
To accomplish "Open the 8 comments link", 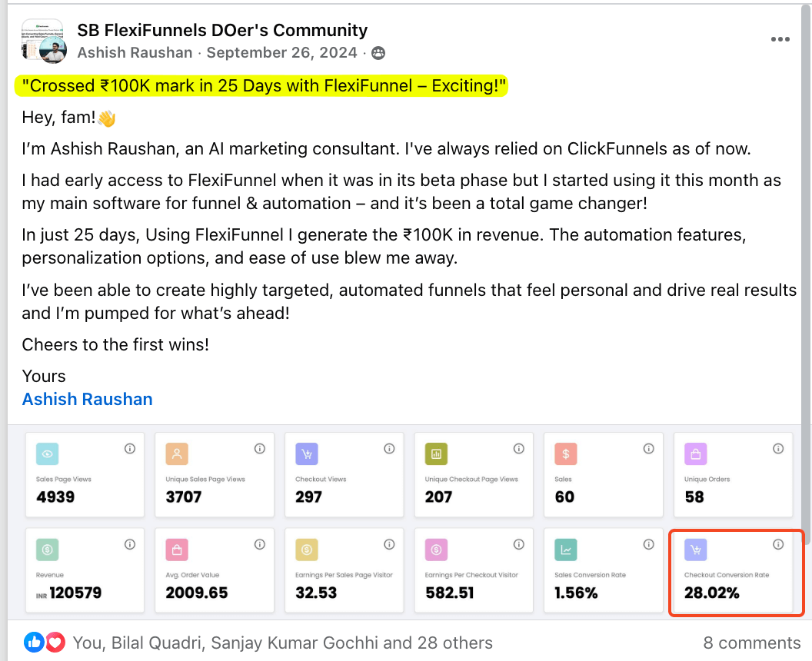I will click(x=751, y=643).
